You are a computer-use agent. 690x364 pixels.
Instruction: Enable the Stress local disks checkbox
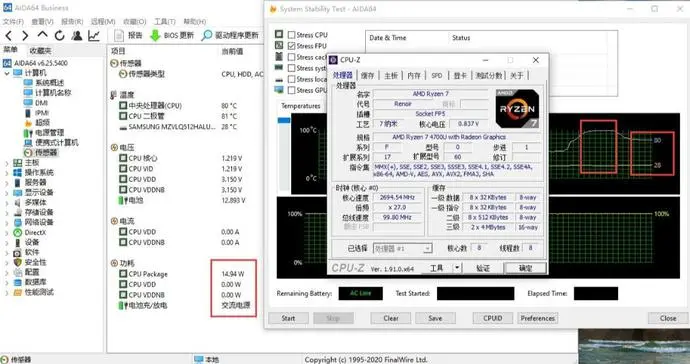(x=291, y=79)
